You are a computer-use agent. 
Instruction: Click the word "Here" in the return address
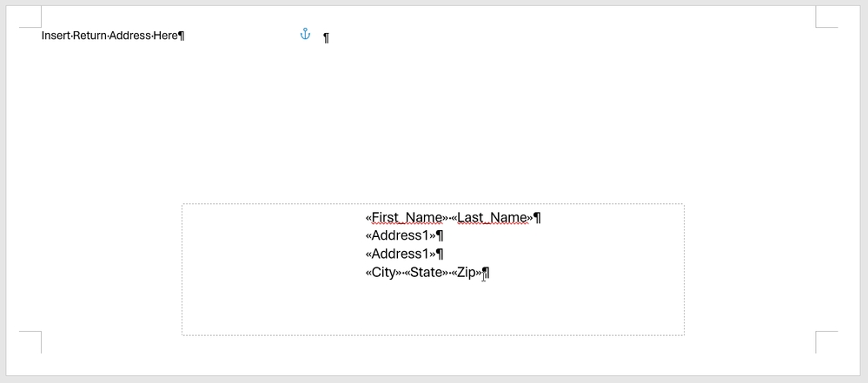[x=165, y=36]
